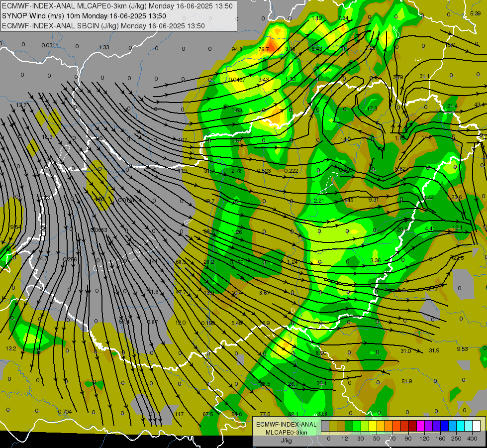
Task: Click the map value 0.523
Action: [264, 171]
